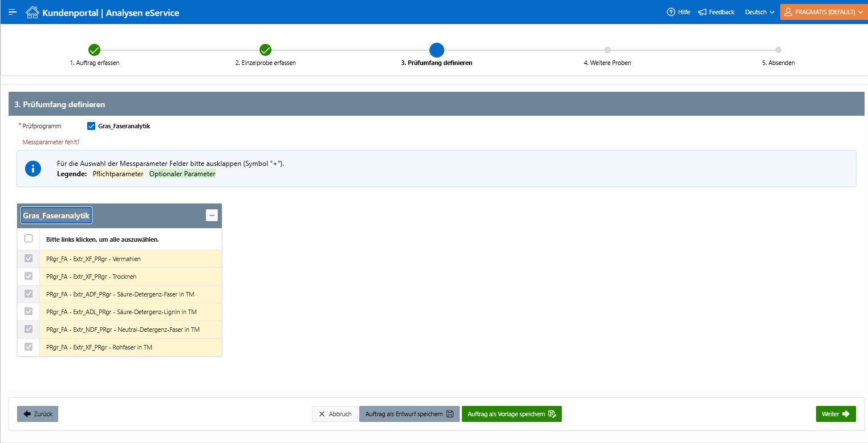Toggle the Trocknen parameter checkbox

(x=29, y=277)
